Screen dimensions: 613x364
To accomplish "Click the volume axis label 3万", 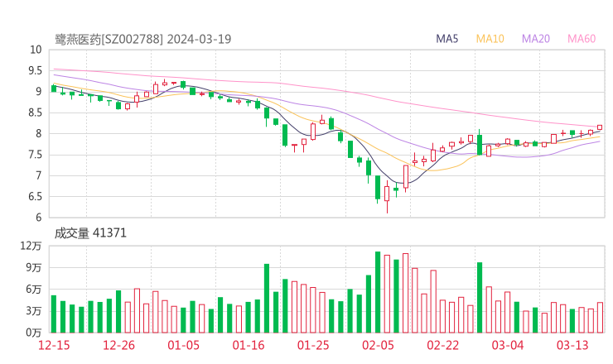I will [x=34, y=311].
